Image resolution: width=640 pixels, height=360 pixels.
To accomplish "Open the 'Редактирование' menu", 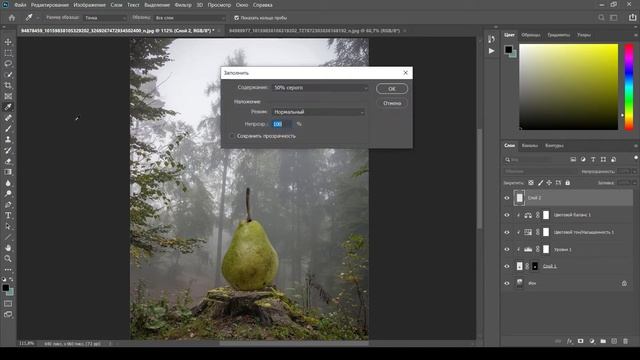I will (50, 5).
